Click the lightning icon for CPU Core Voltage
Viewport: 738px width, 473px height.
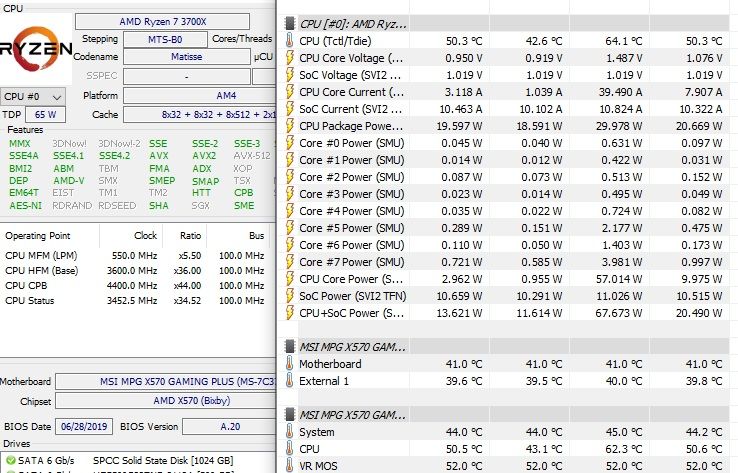(290, 58)
